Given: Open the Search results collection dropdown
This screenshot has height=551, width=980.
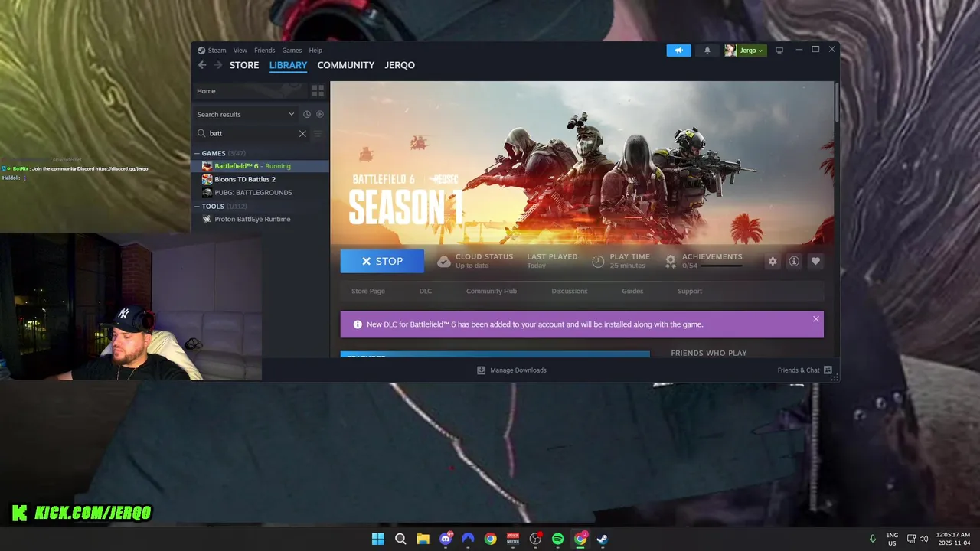Looking at the screenshot, I should (x=246, y=114).
